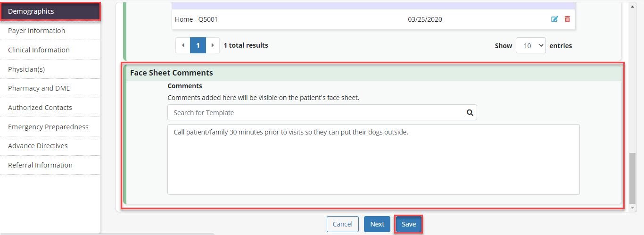644x235 pixels.
Task: Open Pharmacy and DME section
Action: (39, 88)
